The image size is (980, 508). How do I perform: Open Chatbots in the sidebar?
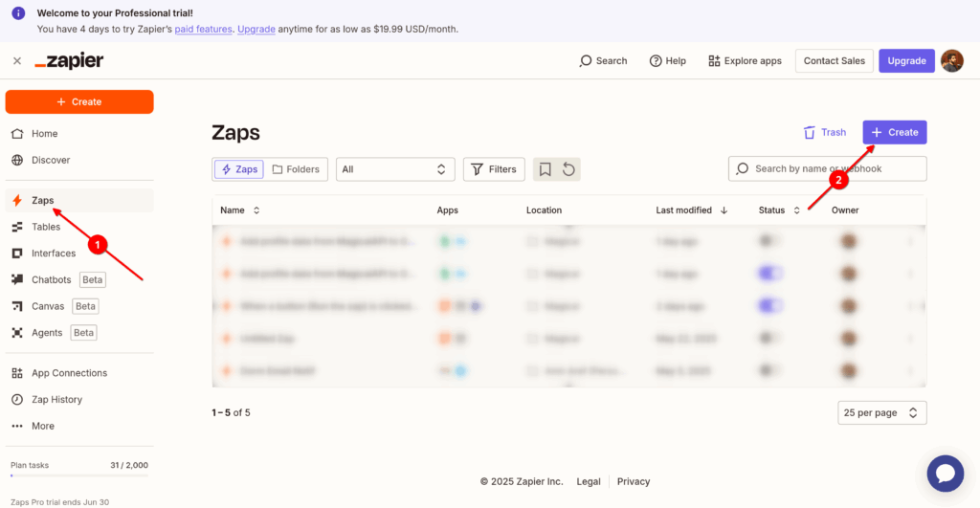tap(79, 280)
